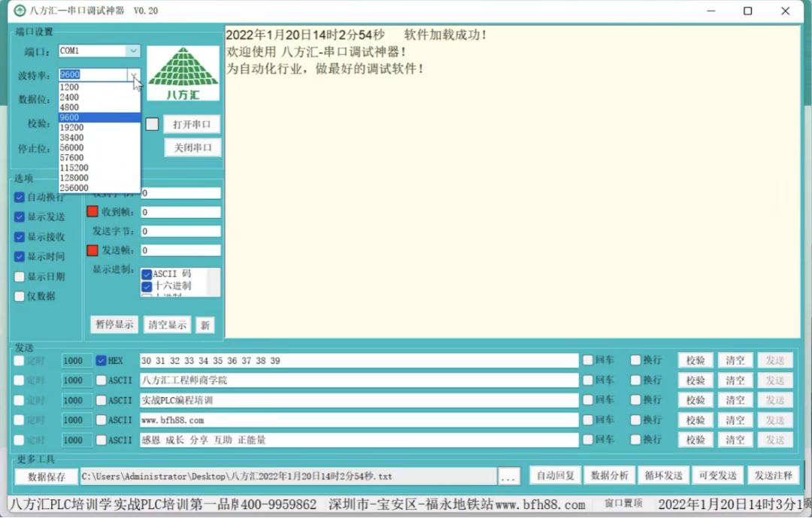Click the 暂停显示 pause display button
This screenshot has height=518, width=812.
pyautogui.click(x=114, y=324)
